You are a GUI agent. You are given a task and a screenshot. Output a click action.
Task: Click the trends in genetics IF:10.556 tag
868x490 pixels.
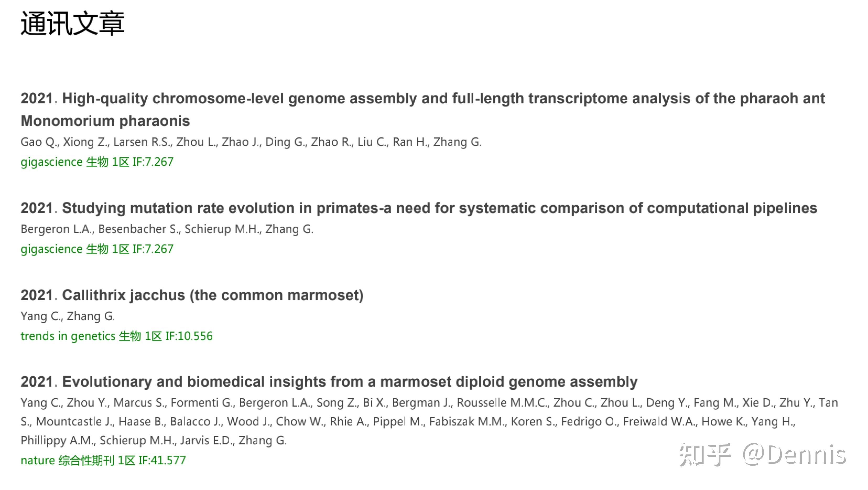[117, 336]
